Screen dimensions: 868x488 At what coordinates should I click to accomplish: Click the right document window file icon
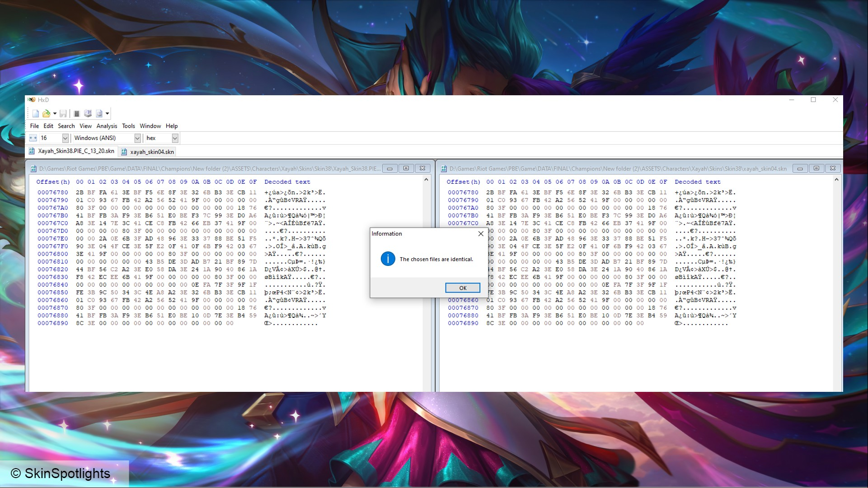[x=444, y=169]
